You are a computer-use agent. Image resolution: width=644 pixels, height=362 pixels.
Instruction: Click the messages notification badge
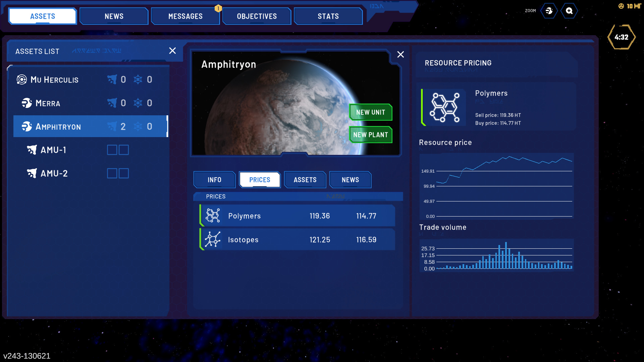coord(218,8)
